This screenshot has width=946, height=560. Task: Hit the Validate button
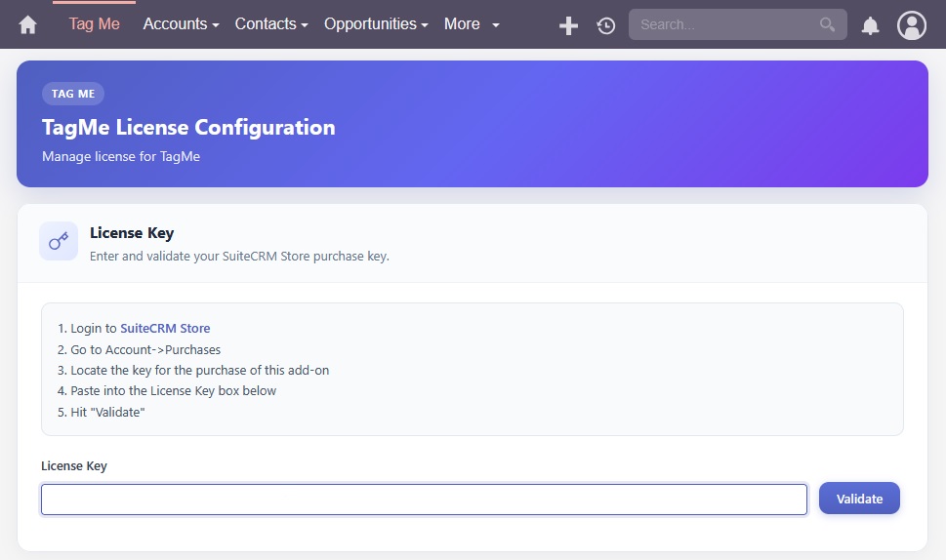859,499
